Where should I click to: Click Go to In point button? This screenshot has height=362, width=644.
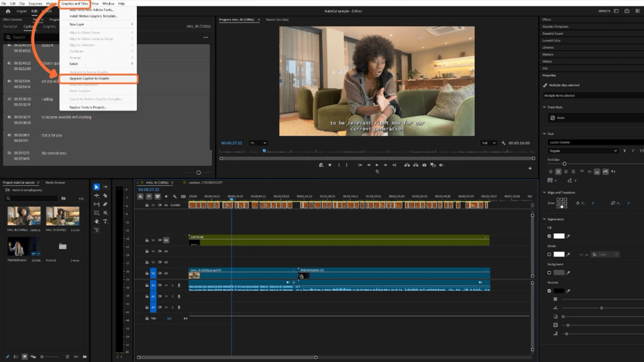click(x=360, y=165)
